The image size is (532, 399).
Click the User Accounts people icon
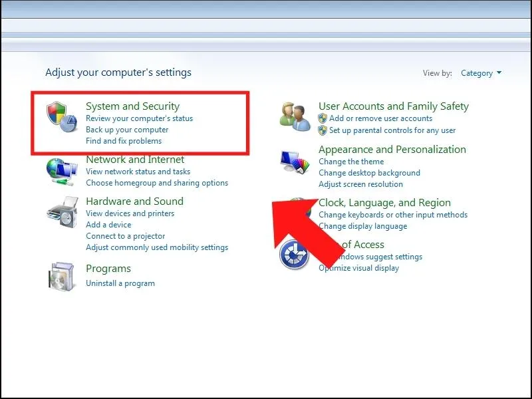pyautogui.click(x=295, y=117)
